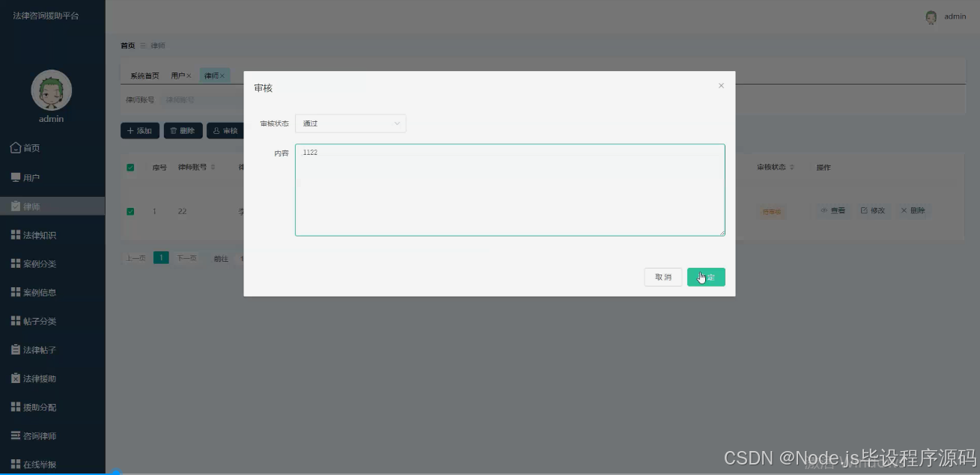The height and width of the screenshot is (475, 980).
Task: Click the grid icon beside 援助分配
Action: point(15,407)
